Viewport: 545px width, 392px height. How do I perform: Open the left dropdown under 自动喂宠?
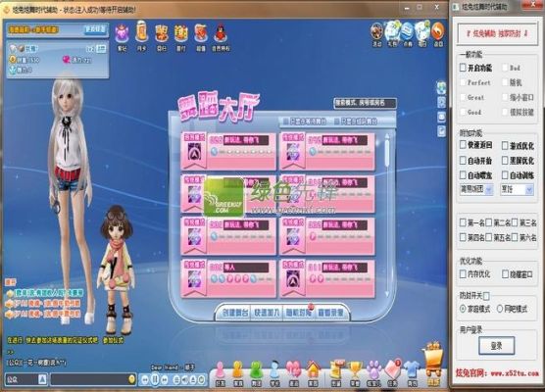tap(476, 189)
